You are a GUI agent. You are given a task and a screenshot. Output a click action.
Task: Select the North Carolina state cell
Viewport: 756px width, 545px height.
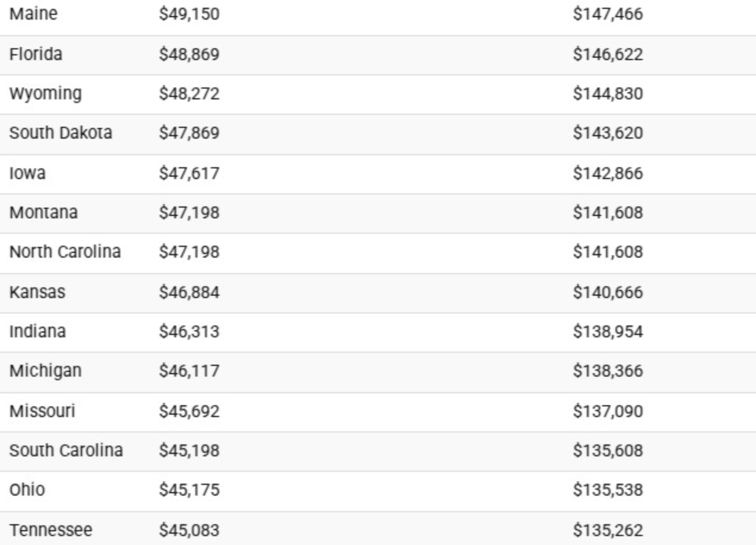pyautogui.click(x=65, y=252)
